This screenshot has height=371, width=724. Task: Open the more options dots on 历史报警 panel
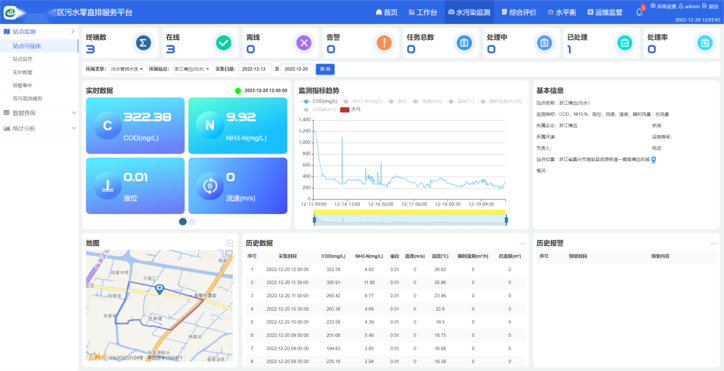[713, 243]
